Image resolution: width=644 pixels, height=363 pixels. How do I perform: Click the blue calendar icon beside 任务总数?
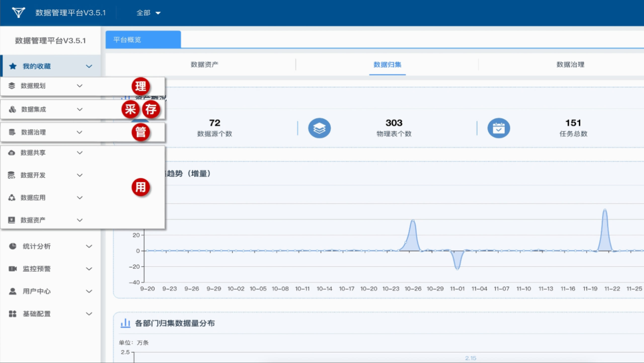tap(499, 128)
